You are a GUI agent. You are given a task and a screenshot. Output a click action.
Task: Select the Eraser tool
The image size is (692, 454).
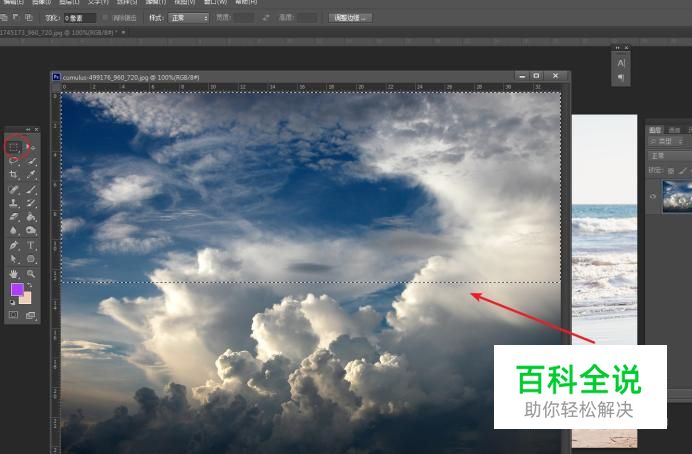pos(14,217)
